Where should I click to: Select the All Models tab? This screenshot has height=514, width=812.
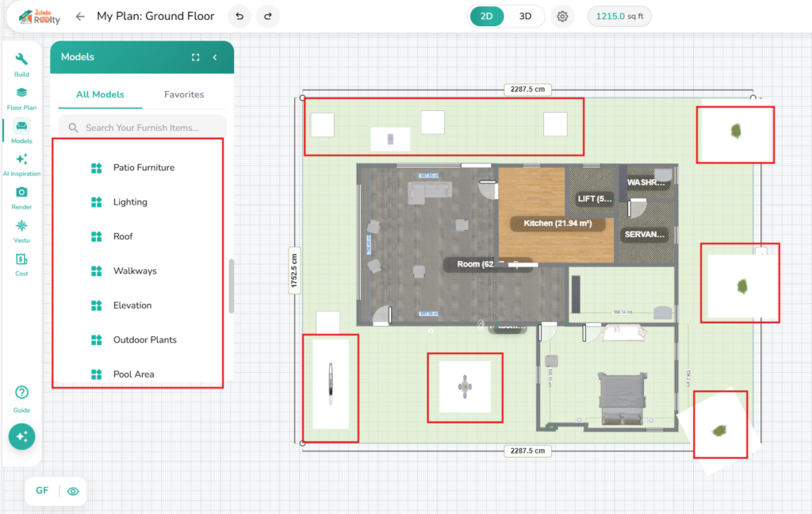[100, 94]
